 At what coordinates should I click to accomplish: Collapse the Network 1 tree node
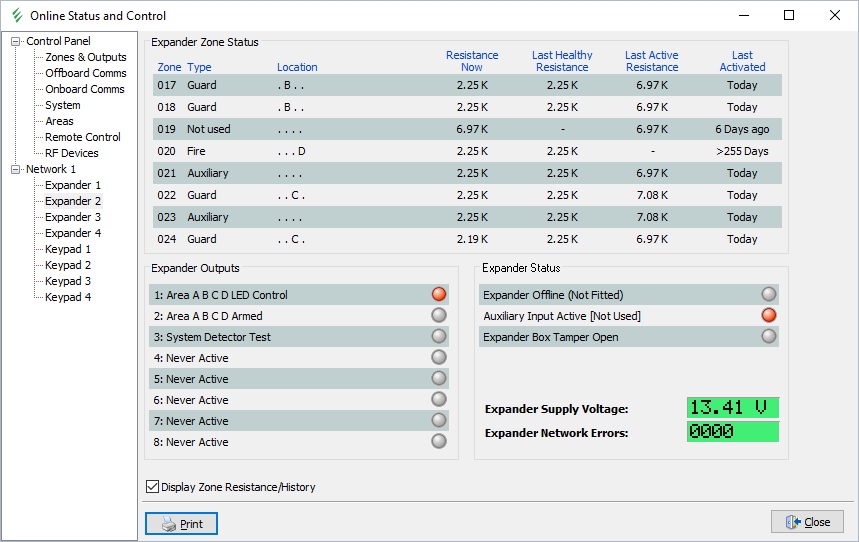tap(16, 169)
